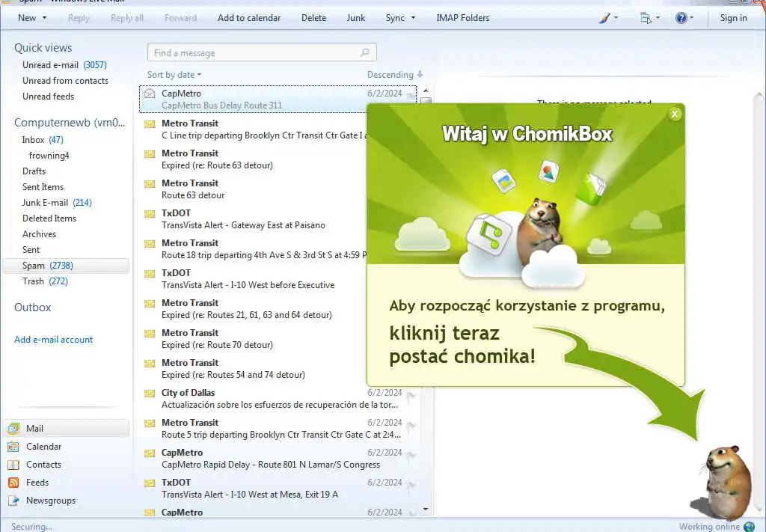Expand the Help icon dropdown arrow
Screen dimensions: 766x532
tap(692, 18)
